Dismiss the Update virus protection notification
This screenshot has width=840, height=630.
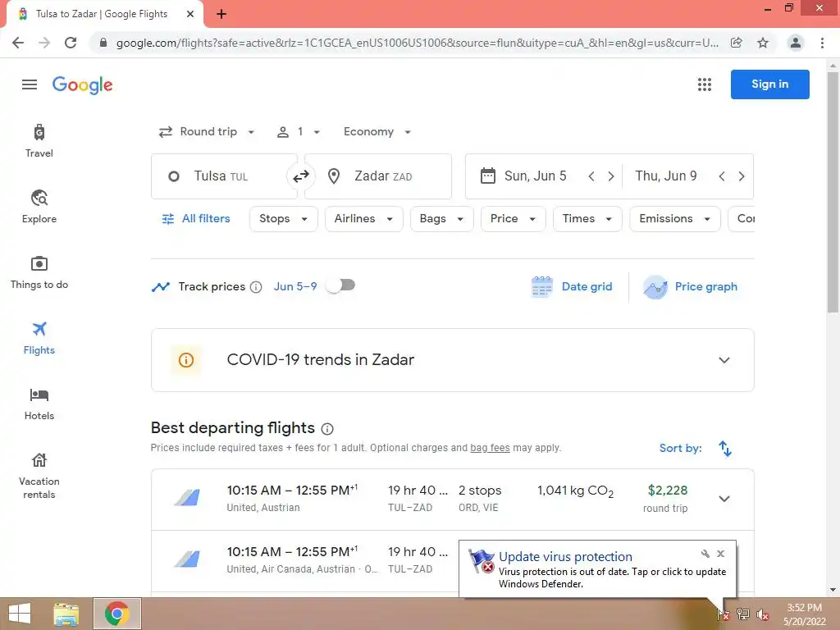720,554
